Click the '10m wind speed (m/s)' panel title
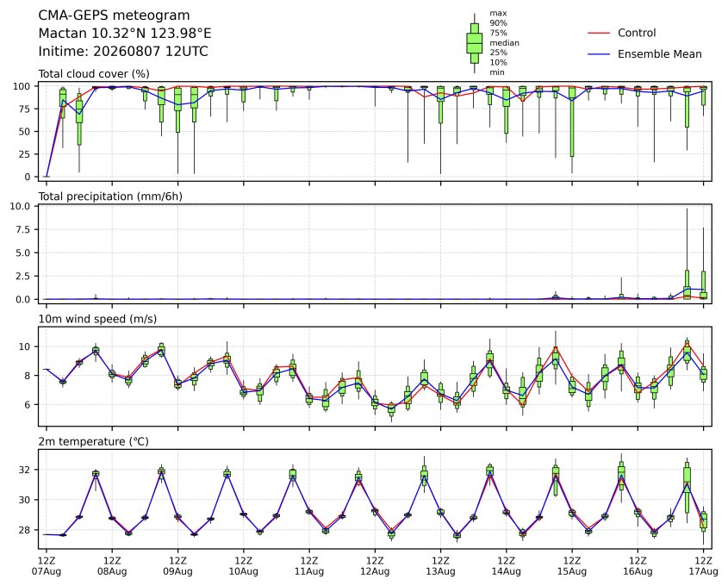This screenshot has height=586, width=728. pyautogui.click(x=97, y=319)
